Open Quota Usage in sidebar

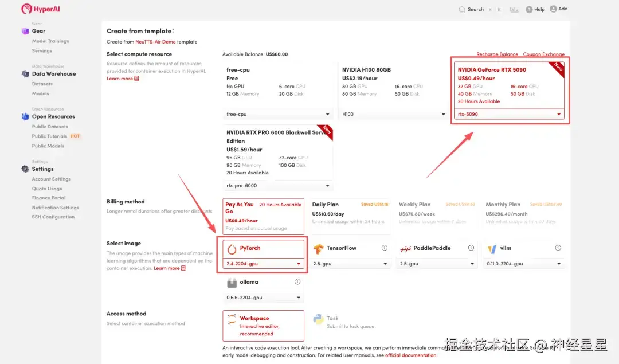click(47, 189)
